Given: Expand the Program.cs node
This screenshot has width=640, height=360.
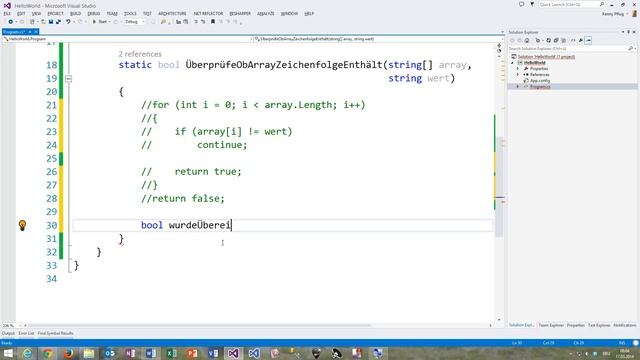Looking at the screenshot, I should click(518, 87).
